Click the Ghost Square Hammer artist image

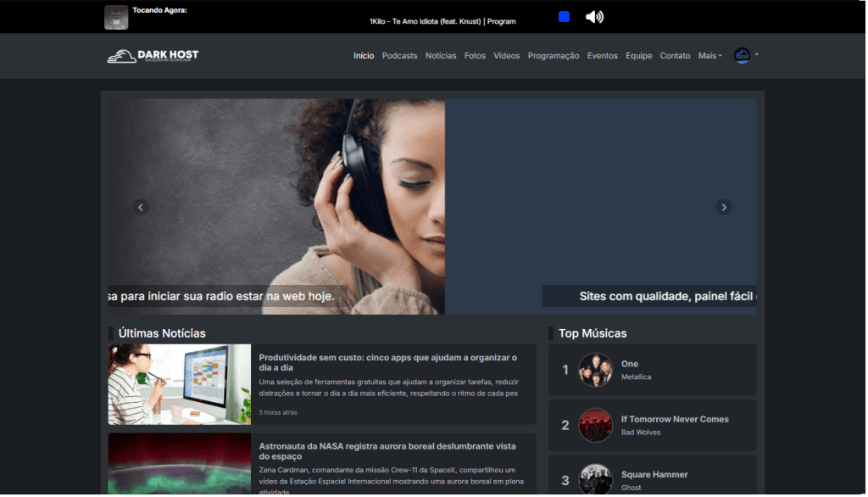tap(595, 479)
